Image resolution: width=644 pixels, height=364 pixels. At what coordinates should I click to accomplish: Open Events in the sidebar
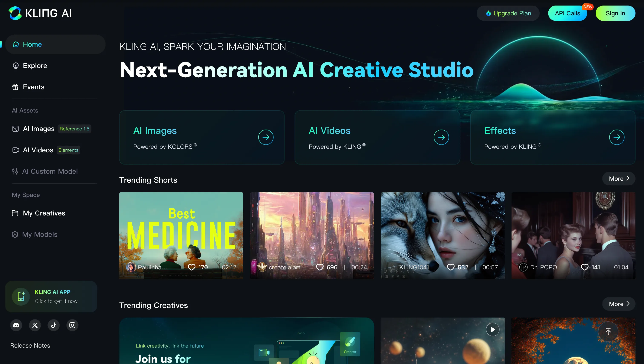(33, 87)
